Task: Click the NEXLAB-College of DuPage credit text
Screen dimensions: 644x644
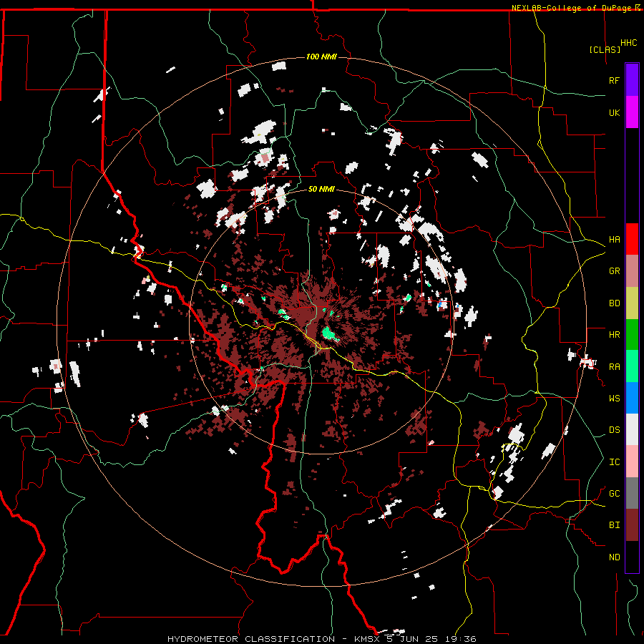Action: click(x=573, y=8)
